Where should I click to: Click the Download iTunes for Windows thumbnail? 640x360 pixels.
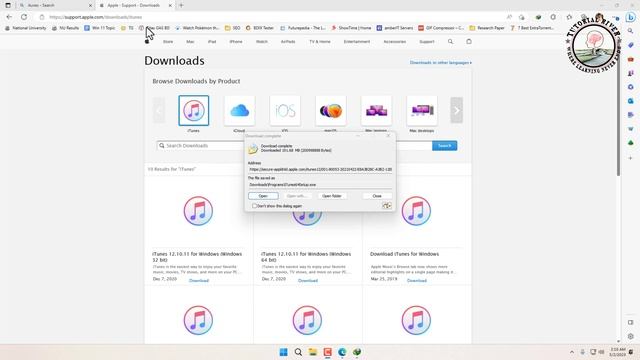[x=416, y=211]
